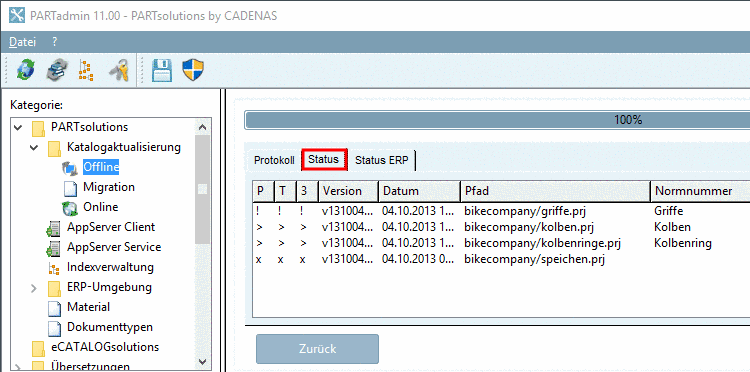Select Offline in the category tree

point(101,167)
